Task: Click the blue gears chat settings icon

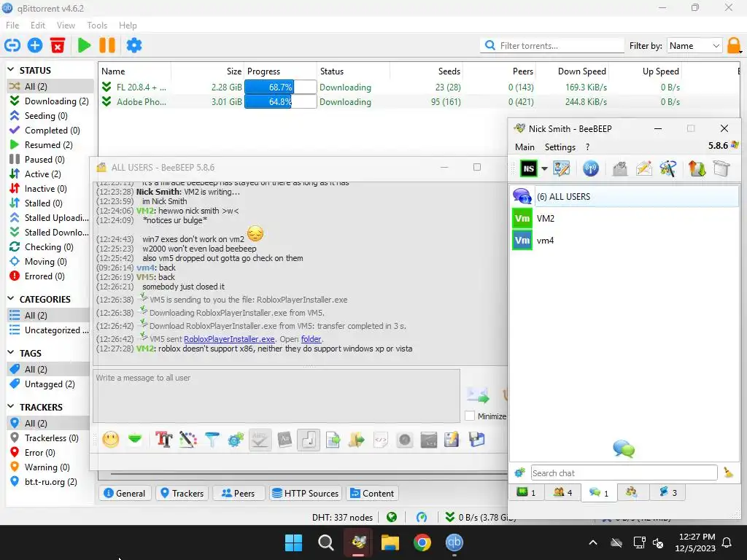Action: tap(236, 439)
